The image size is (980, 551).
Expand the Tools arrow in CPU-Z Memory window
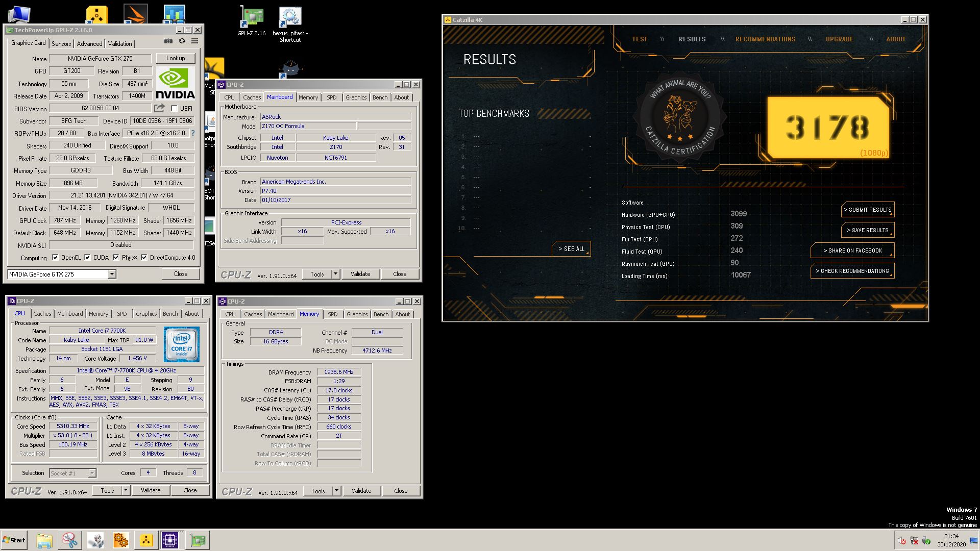336,491
